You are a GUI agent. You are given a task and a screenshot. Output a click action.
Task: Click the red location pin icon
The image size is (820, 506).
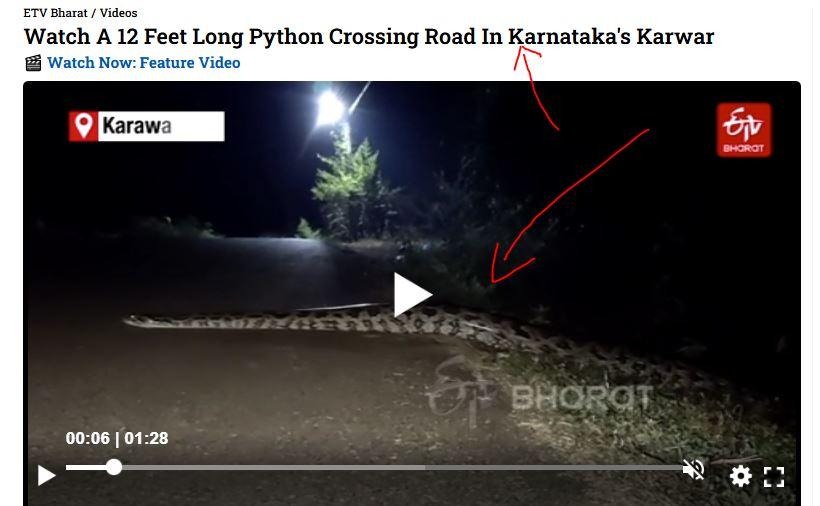(83, 126)
